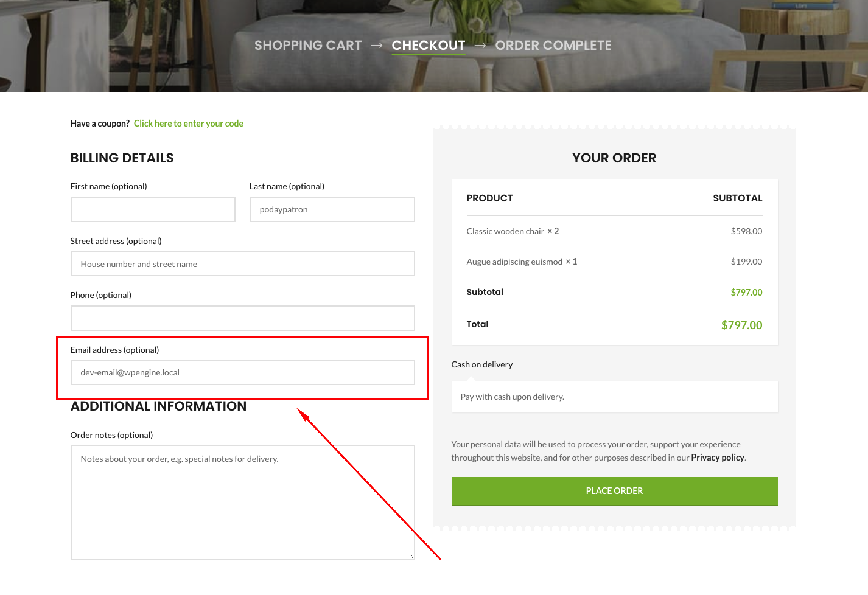Screen dimensions: 868x595
Task: Focus the First name input field
Action: (153, 209)
